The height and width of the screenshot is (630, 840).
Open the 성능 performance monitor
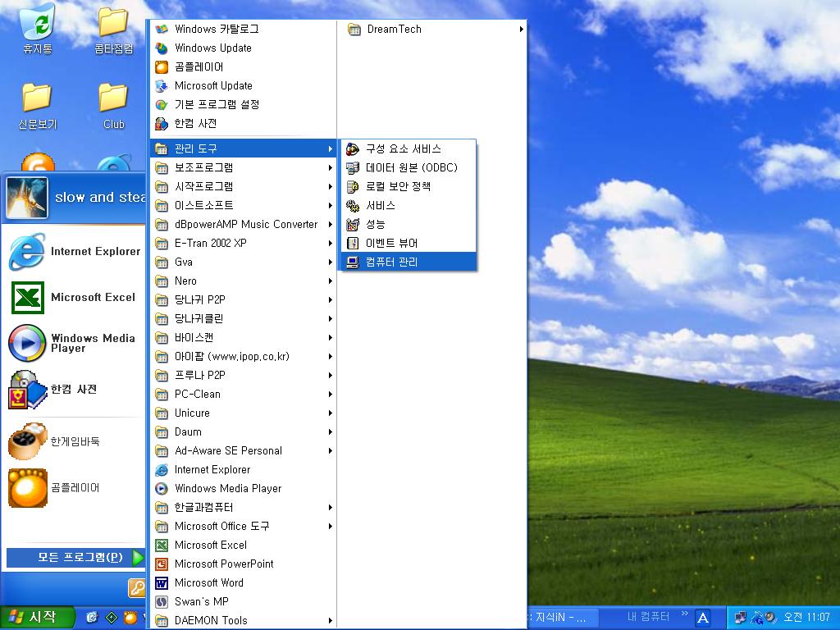409,225
